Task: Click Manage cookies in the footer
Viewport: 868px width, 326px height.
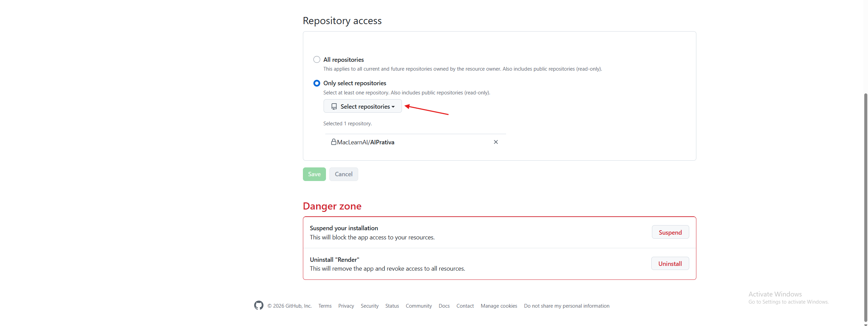Action: [499, 306]
